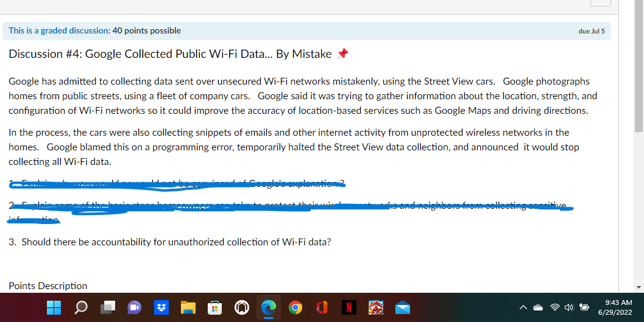Click the scrollbar down arrow
Image resolution: width=644 pixels, height=322 pixels.
[x=639, y=287]
